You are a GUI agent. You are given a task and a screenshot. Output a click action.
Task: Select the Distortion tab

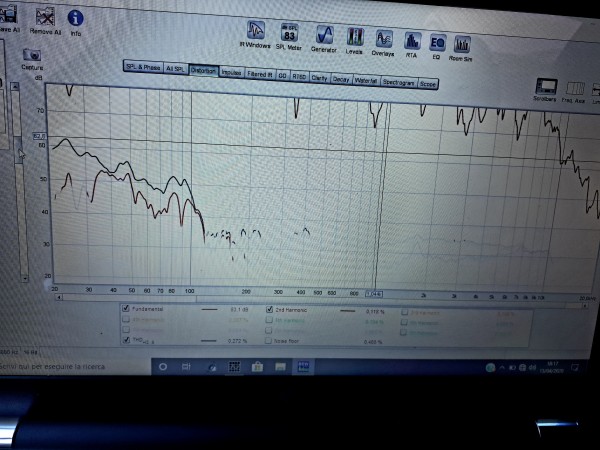click(203, 70)
